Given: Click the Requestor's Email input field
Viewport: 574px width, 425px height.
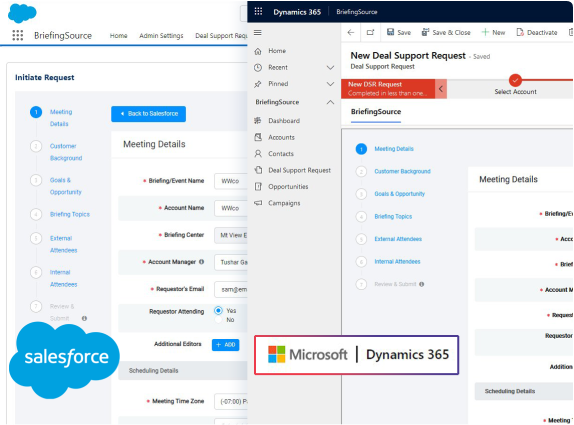Looking at the screenshot, I should coord(231,289).
